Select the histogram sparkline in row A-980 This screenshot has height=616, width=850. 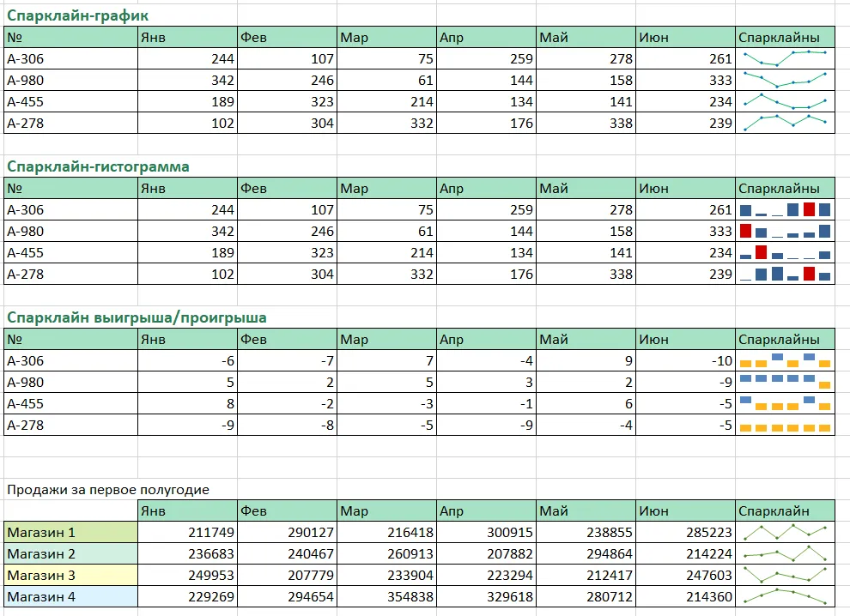785,231
